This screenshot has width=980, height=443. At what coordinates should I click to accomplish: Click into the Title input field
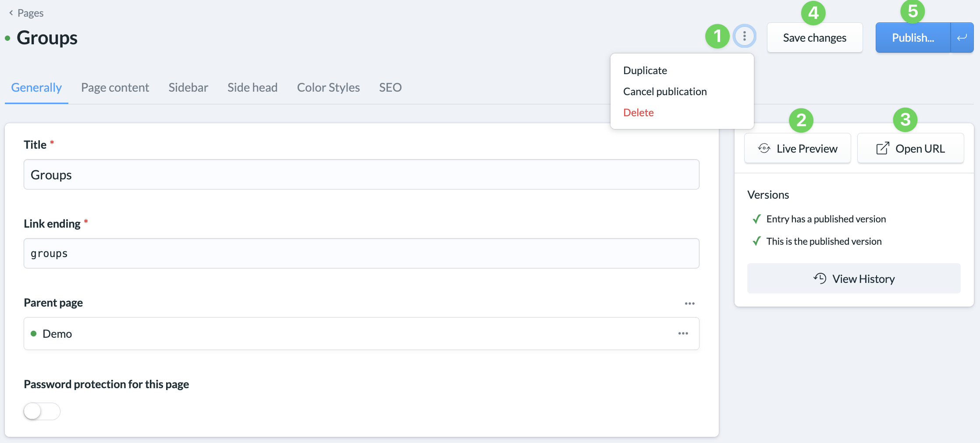tap(362, 175)
